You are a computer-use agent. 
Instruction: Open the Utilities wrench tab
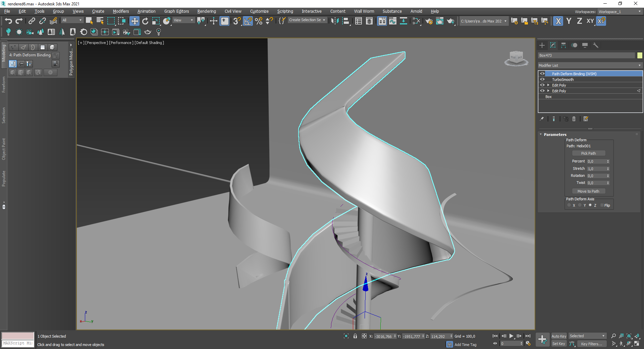pos(596,45)
